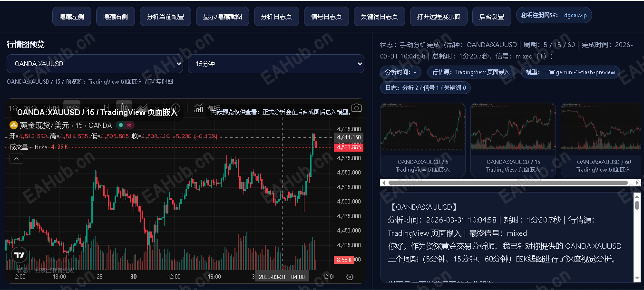Click left arrow of thumbnail horizontal scrollbar
The height and width of the screenshot is (290, 644).
click(x=383, y=183)
